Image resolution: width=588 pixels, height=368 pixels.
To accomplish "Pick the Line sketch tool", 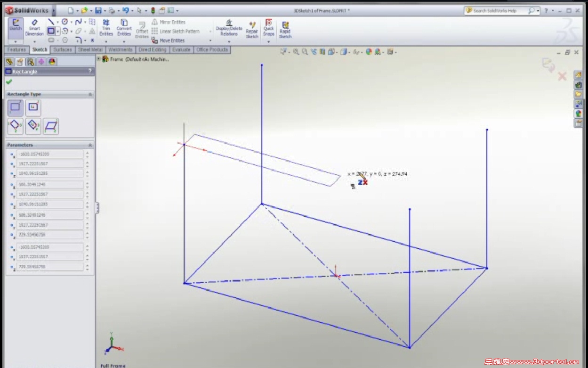I will pos(51,22).
